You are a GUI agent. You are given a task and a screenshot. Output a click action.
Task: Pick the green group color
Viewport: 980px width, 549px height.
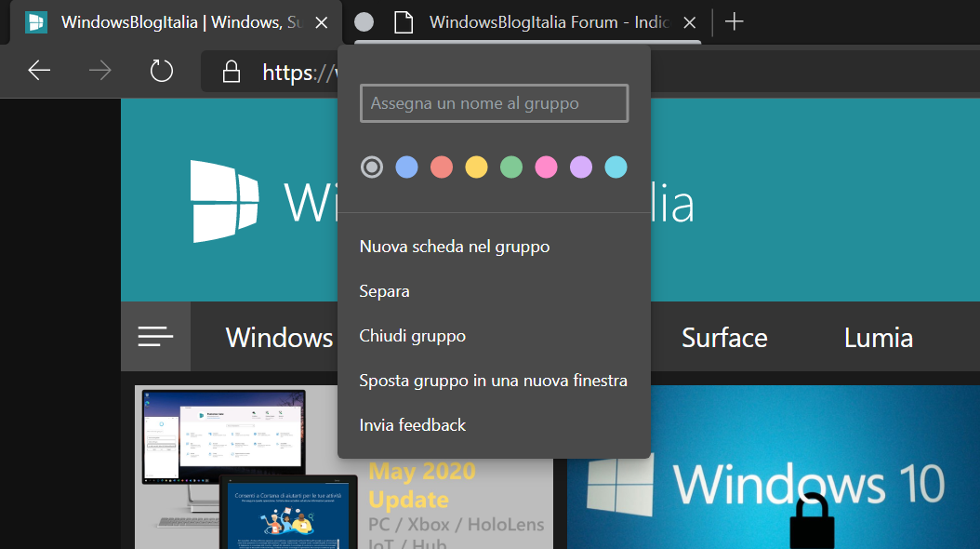pos(511,167)
